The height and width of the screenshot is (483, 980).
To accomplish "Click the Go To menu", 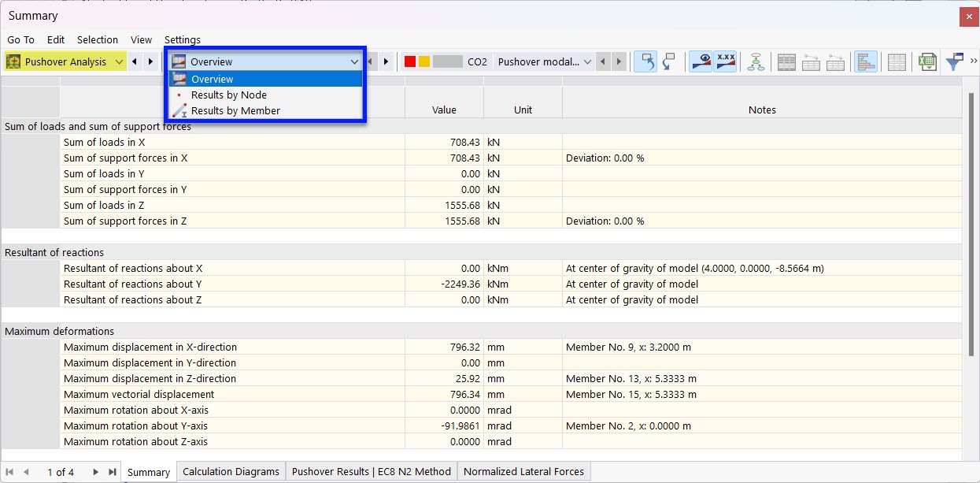I will (x=20, y=39).
